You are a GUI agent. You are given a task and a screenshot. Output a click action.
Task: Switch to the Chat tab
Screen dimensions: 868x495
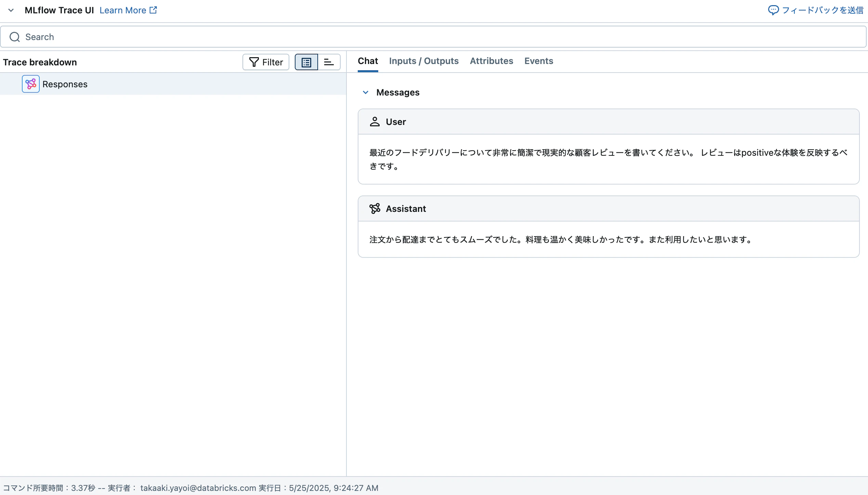click(368, 61)
